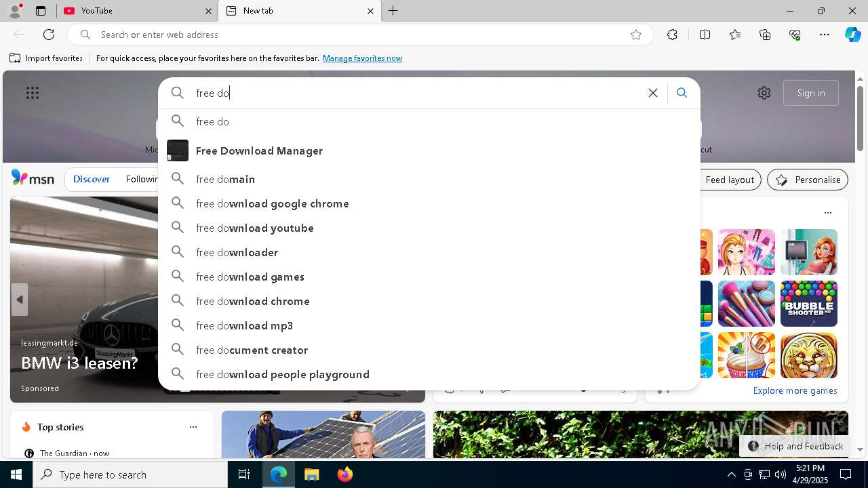868x488 pixels.
Task: Open File Explorer from the taskbar
Action: click(311, 474)
